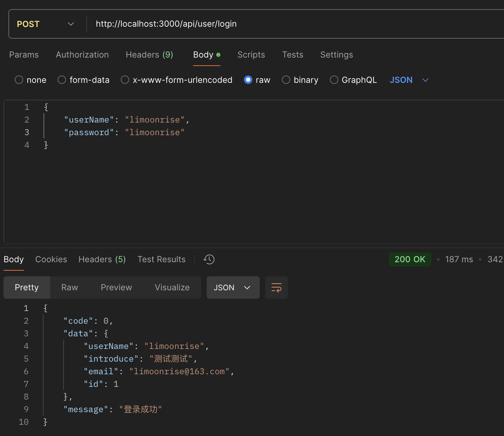504x436 pixels.
Task: Expand the raw body JSON language dropdown
Action: [x=409, y=80]
